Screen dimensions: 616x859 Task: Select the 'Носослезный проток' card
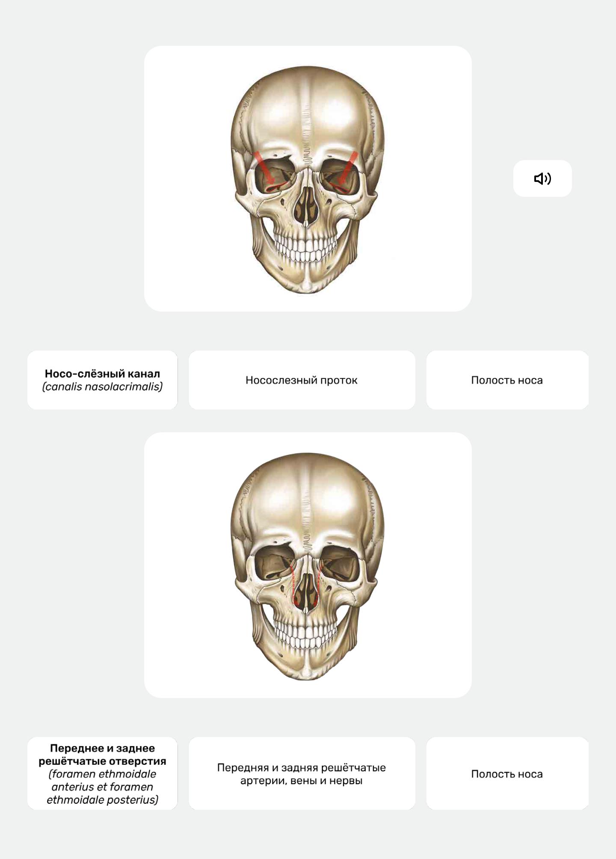pos(302,380)
